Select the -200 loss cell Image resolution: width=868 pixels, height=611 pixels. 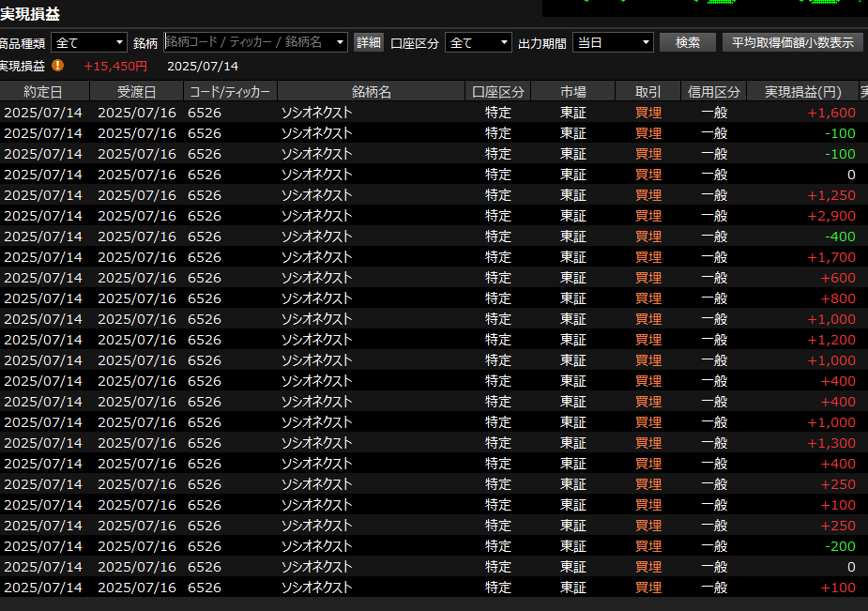click(x=840, y=546)
